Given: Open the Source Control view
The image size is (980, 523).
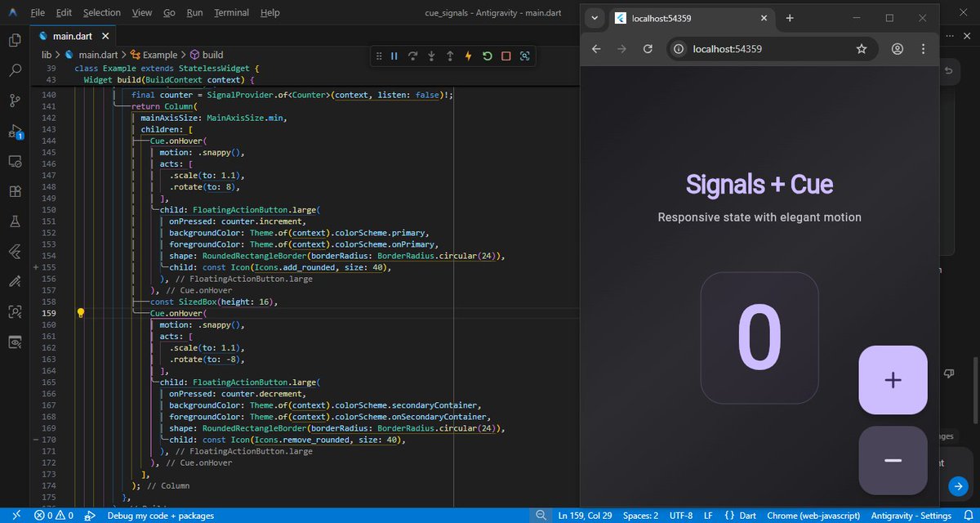Looking at the screenshot, I should click(x=15, y=101).
